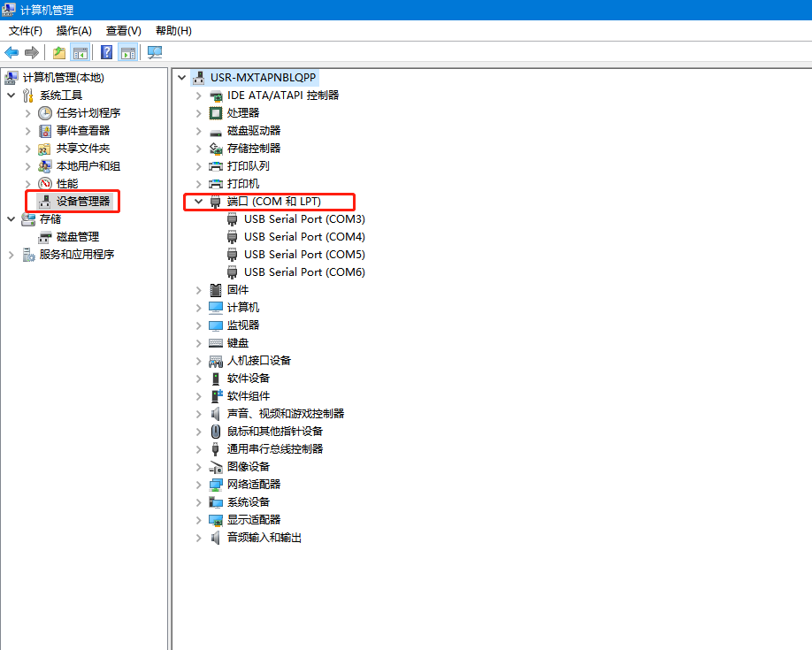
Task: Select 共享文件夹 in the left tree
Action: click(83, 148)
